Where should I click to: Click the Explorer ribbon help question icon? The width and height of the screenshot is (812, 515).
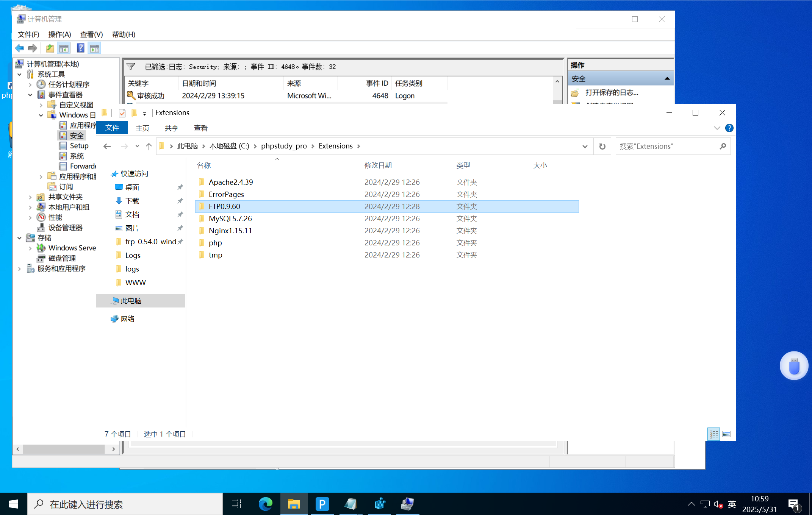(x=729, y=128)
